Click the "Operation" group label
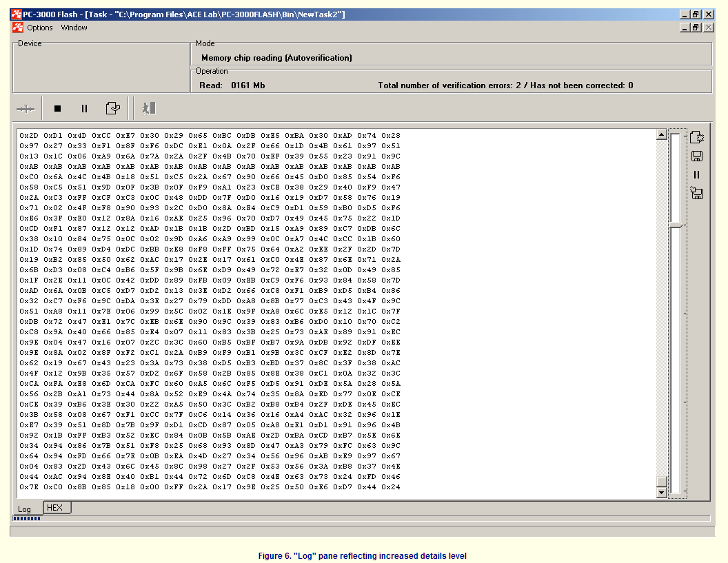 pos(212,71)
